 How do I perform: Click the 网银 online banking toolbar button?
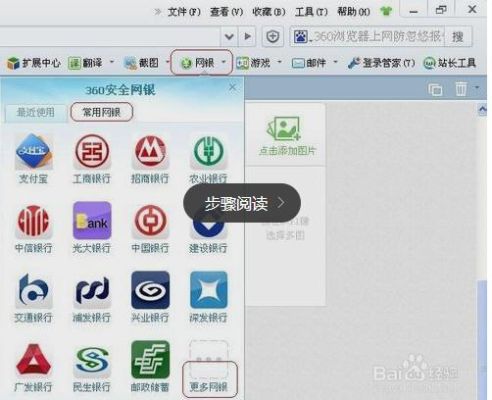point(198,63)
